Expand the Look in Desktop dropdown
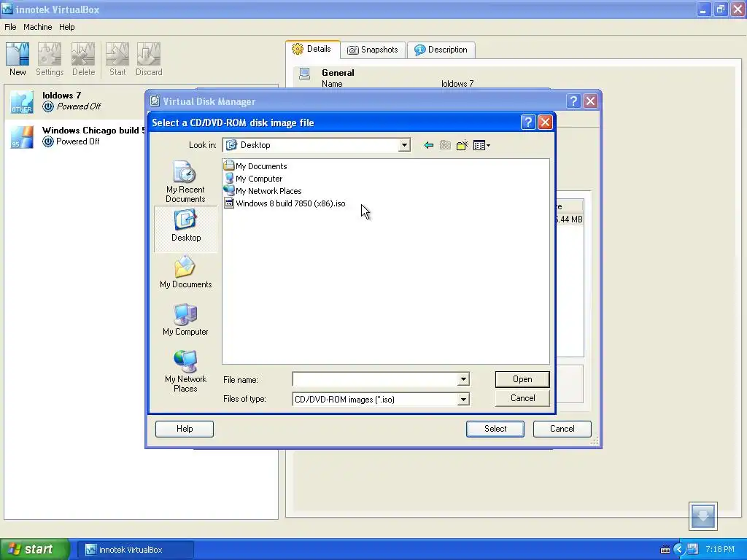This screenshot has height=560, width=747. (404, 145)
